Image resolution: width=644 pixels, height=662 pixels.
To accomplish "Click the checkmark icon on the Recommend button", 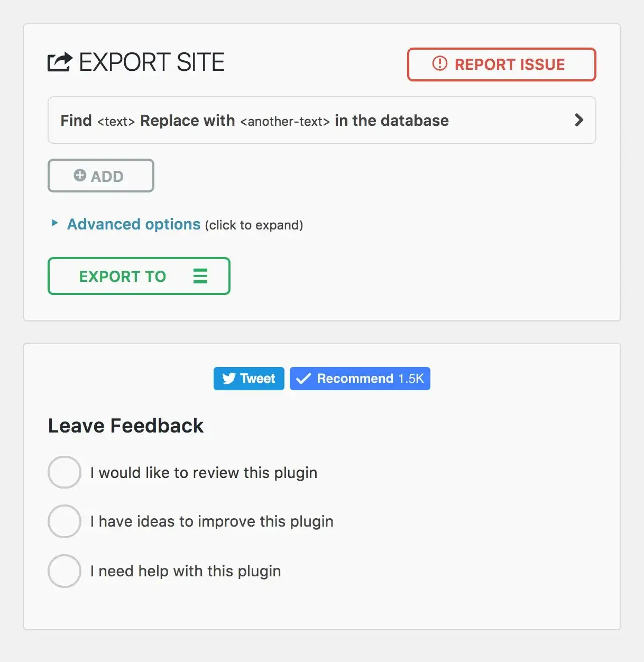I will pos(303,378).
